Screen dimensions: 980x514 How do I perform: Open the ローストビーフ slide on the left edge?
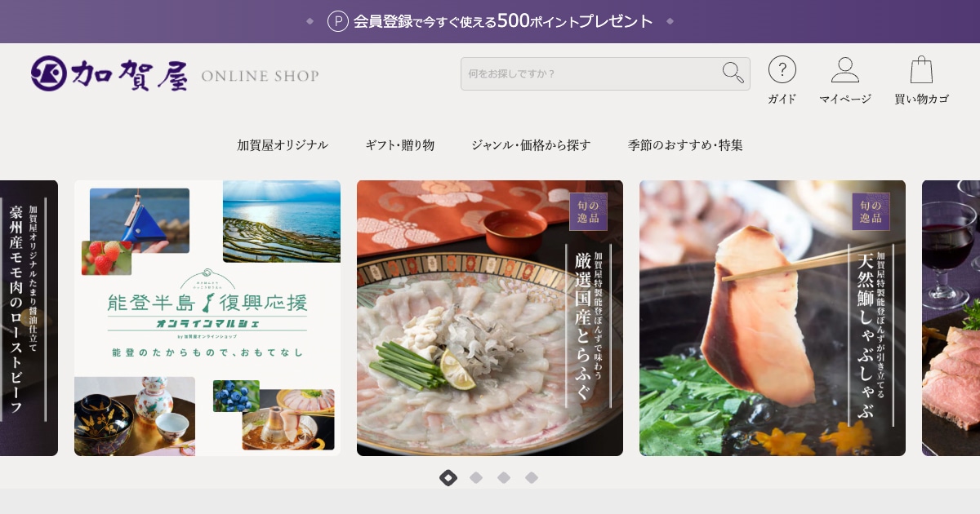(x=29, y=318)
